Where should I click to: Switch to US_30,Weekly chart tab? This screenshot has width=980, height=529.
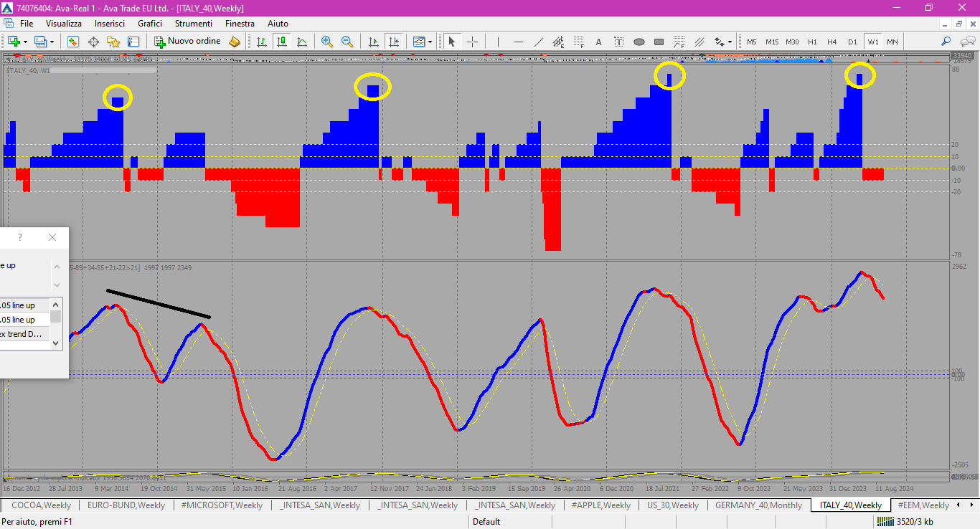[x=673, y=505]
